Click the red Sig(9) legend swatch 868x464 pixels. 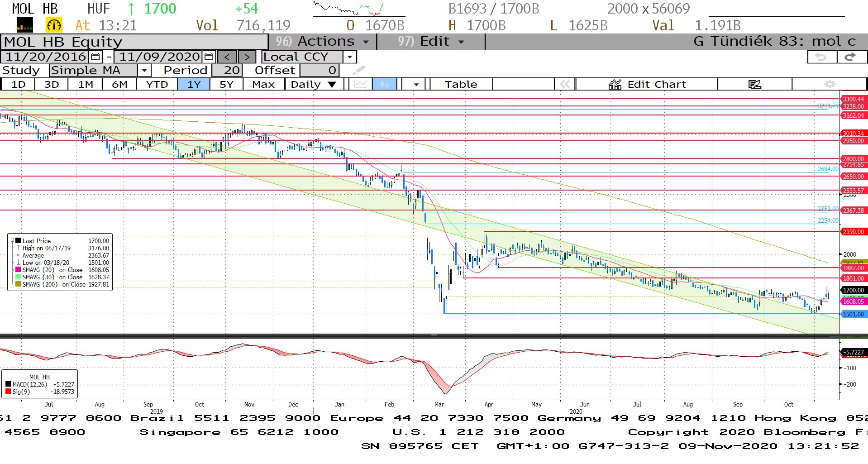(8, 392)
